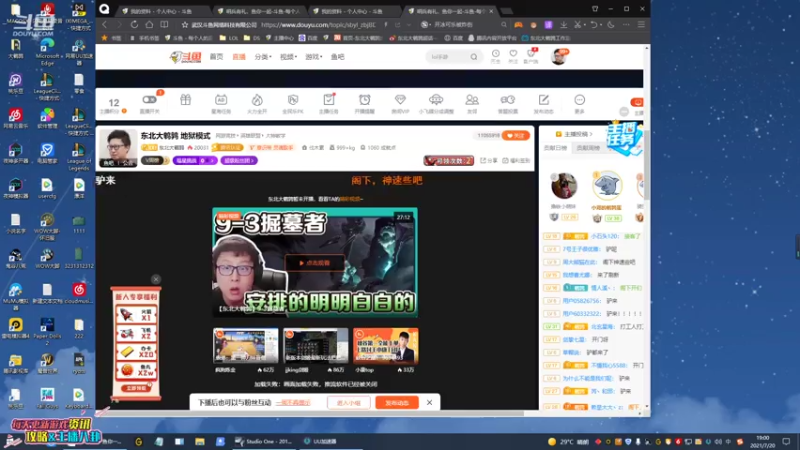Open the browser downloads arrow icon
This screenshot has height=450, width=800.
coord(564,24)
